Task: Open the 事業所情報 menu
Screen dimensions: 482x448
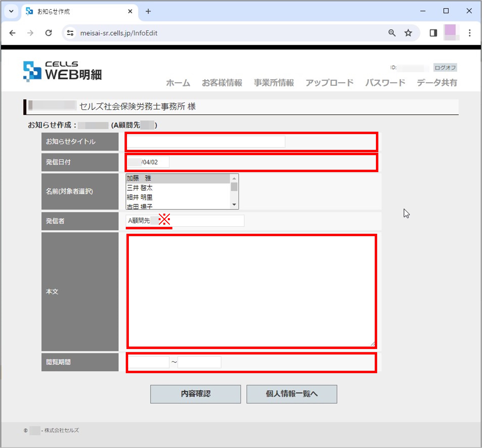Action: (274, 83)
